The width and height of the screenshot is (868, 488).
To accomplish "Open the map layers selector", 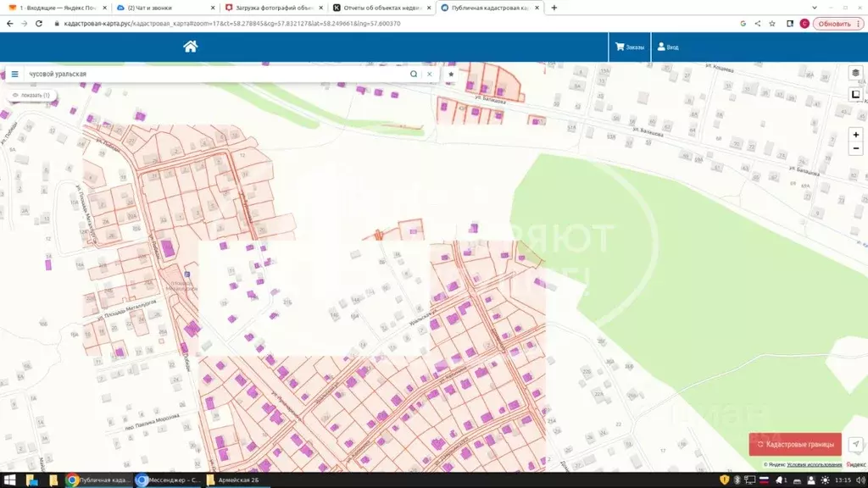I will pos(856,73).
